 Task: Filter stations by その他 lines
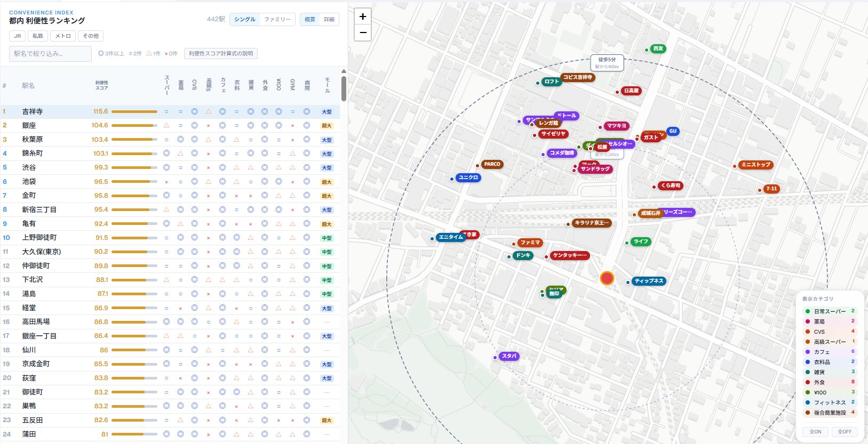coord(91,36)
